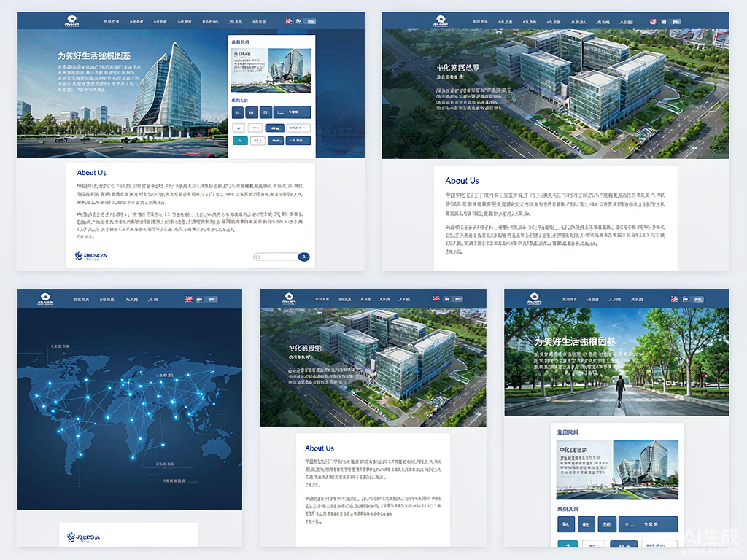This screenshot has width=747, height=560.
Task: Click the header logo in the tree-lined street mockup
Action: 534,299
